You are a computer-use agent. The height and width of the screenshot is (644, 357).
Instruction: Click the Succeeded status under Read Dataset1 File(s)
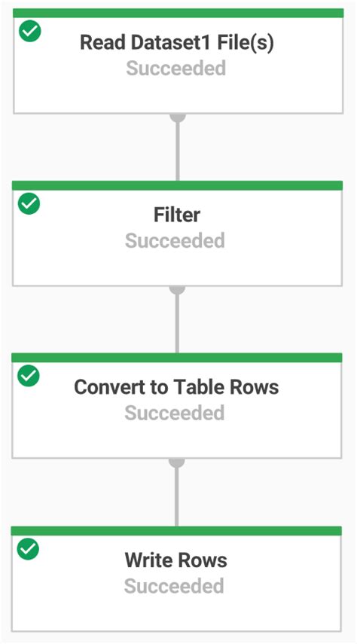tap(175, 69)
